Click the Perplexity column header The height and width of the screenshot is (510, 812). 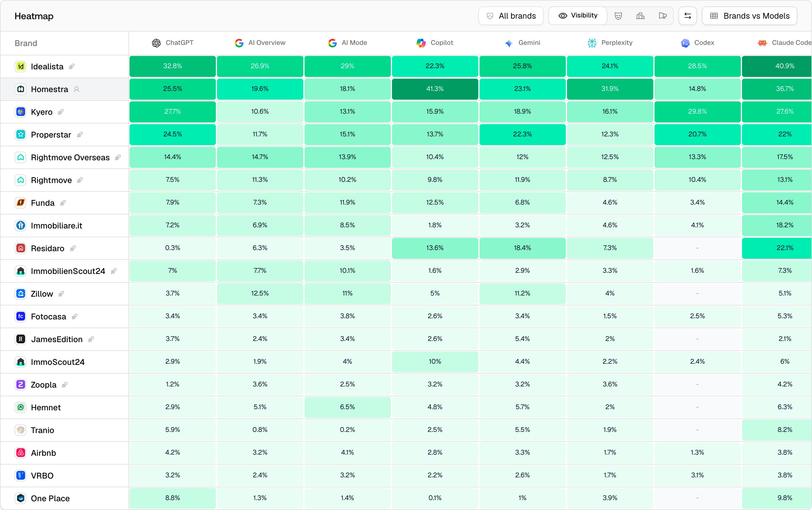point(610,43)
